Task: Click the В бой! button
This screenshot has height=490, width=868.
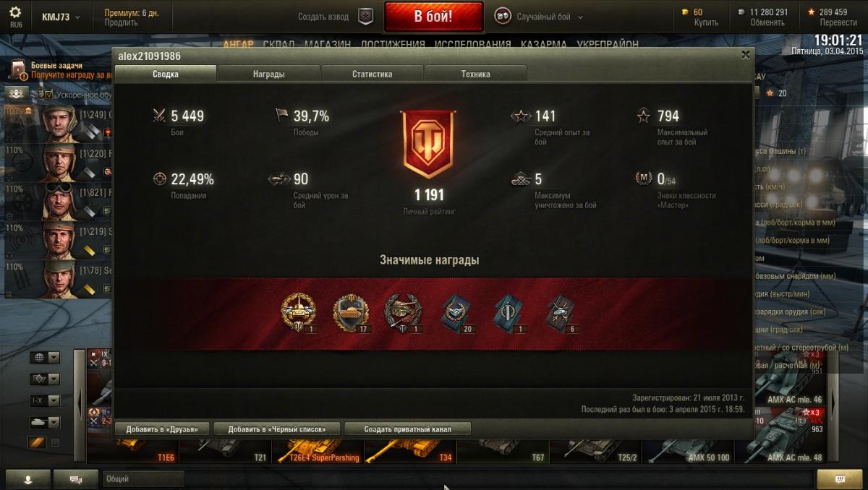Action: point(433,17)
